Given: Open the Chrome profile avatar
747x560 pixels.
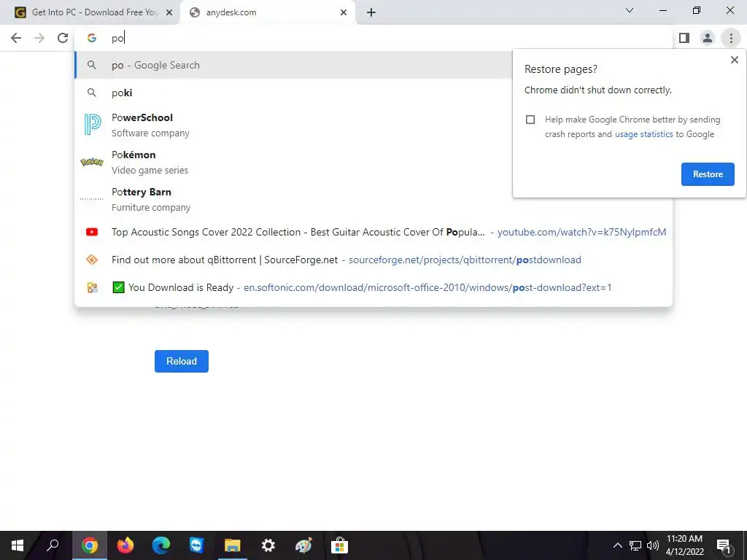Looking at the screenshot, I should click(x=708, y=38).
